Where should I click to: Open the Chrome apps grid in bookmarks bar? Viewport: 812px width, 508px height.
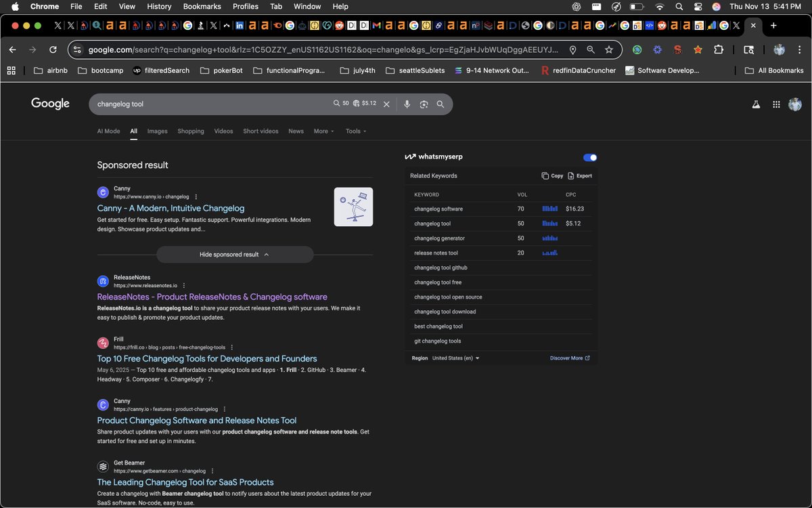(x=11, y=70)
